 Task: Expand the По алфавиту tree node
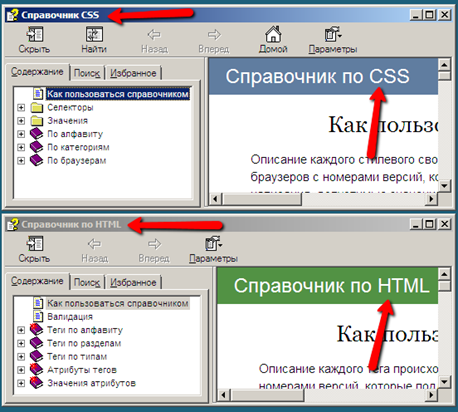pos(21,134)
